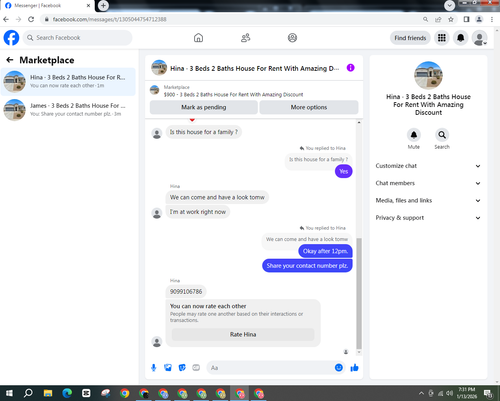Open the James conversation in the Marketplace list
500x401 pixels.
(x=68, y=110)
